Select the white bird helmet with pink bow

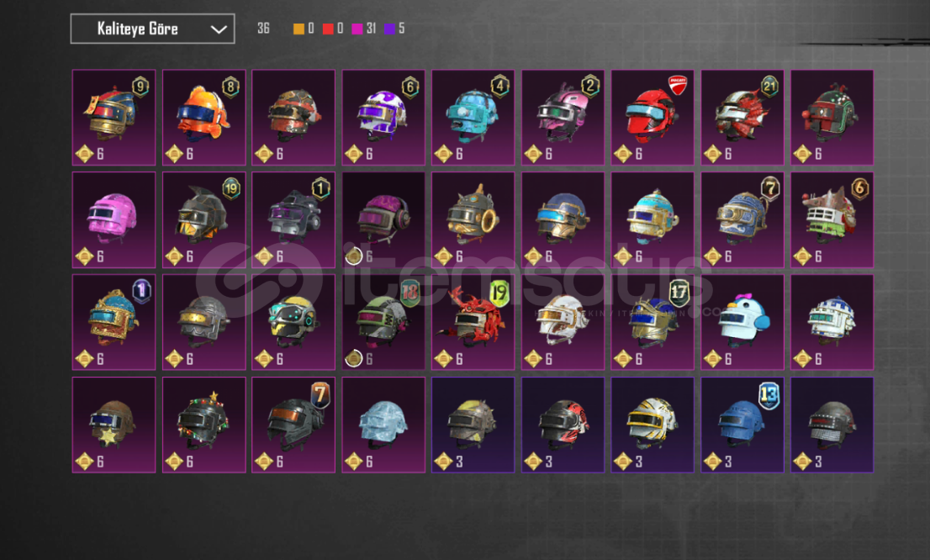[x=742, y=322]
